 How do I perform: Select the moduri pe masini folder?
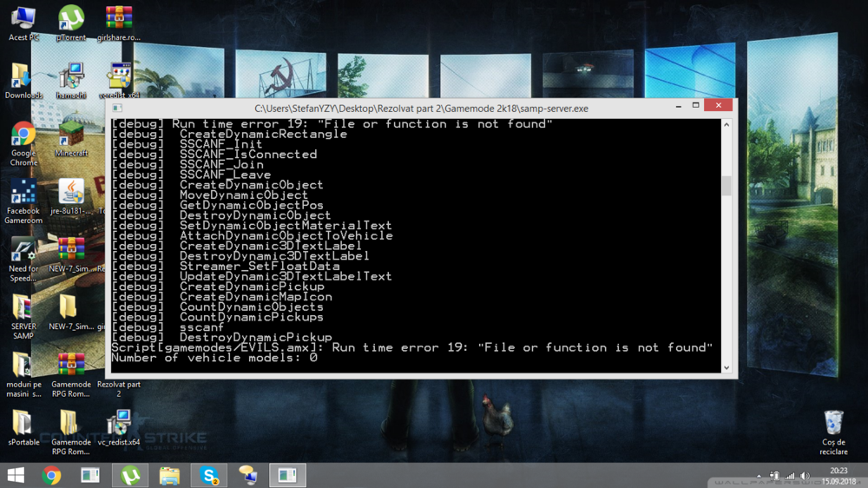(23, 374)
